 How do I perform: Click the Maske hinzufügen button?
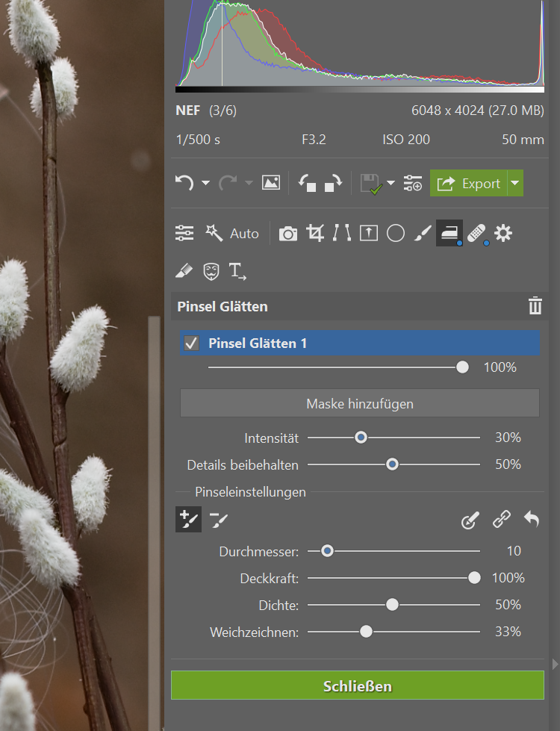pyautogui.click(x=360, y=403)
